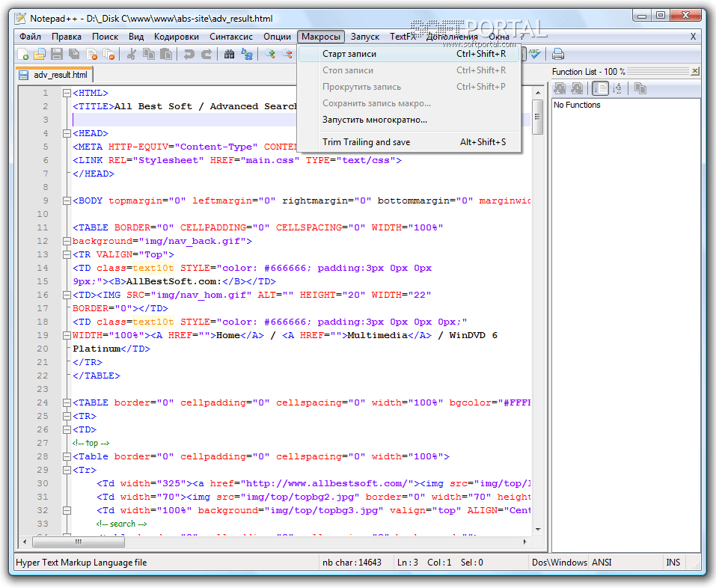Click the Find binoculars icon
The image size is (716, 588).
click(230, 54)
